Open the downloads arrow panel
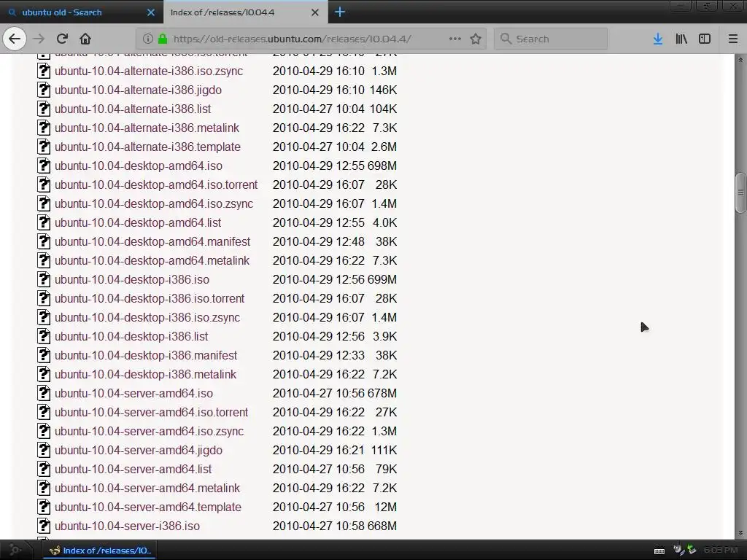This screenshot has width=747, height=560. pyautogui.click(x=658, y=39)
